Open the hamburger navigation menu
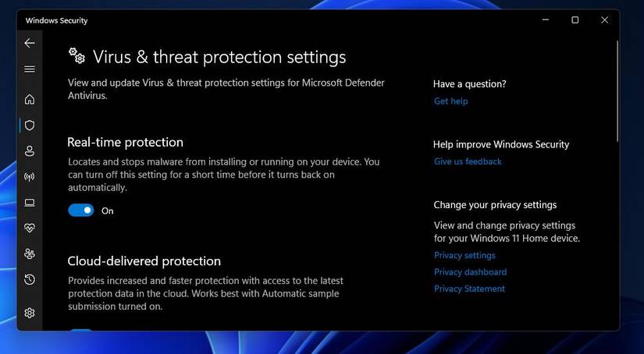The image size is (644, 354). [x=30, y=69]
